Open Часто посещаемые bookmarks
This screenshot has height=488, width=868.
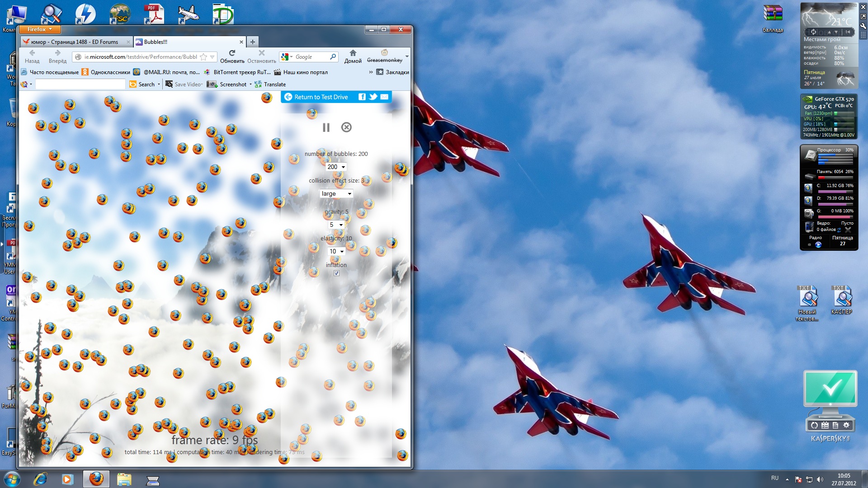[50, 72]
